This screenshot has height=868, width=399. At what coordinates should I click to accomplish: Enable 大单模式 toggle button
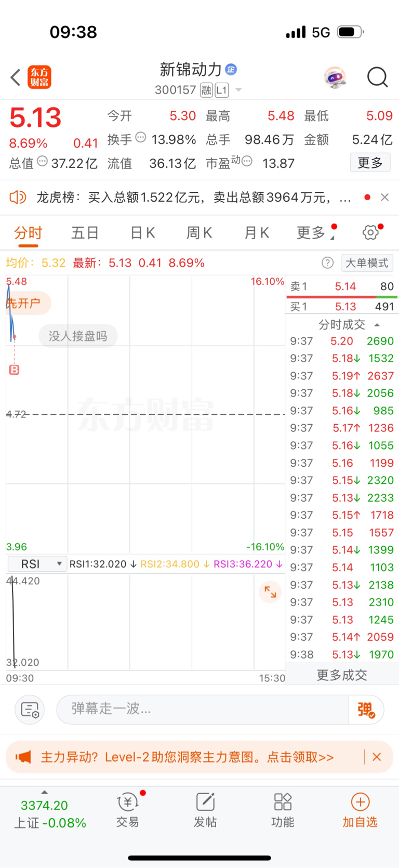click(367, 263)
